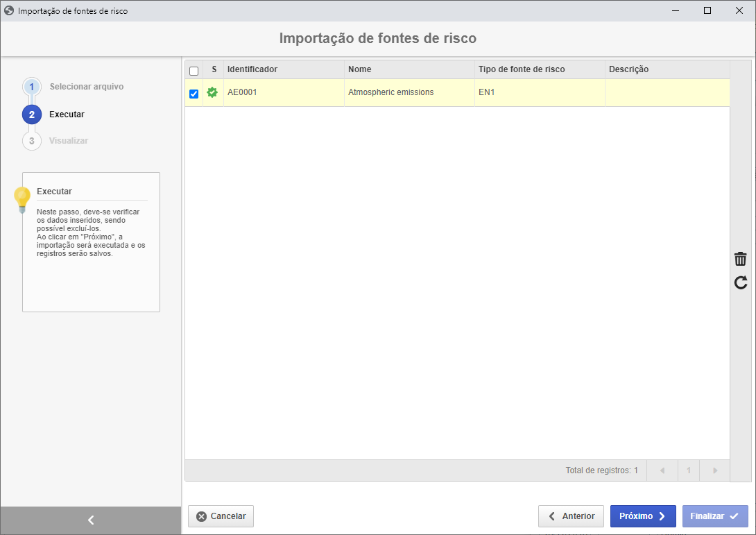Screen dimensions: 756x535
Task: Go to next page arrow in pager
Action: coord(715,470)
